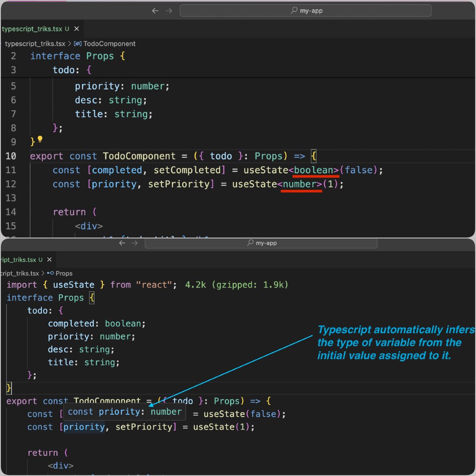
Task: Select useState(false) in bottom window
Action: coord(242,414)
